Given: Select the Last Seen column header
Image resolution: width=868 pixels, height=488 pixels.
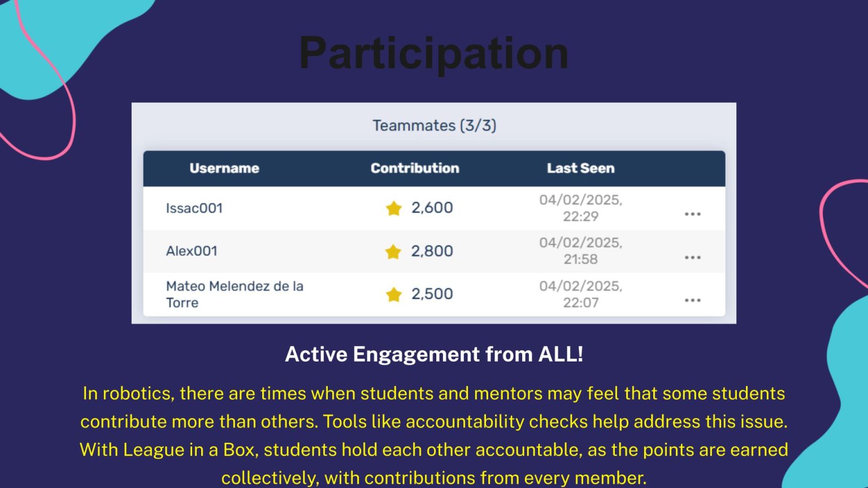Looking at the screenshot, I should click(580, 168).
